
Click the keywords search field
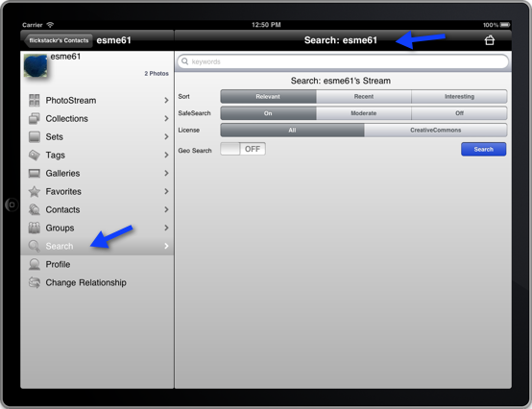(x=343, y=61)
